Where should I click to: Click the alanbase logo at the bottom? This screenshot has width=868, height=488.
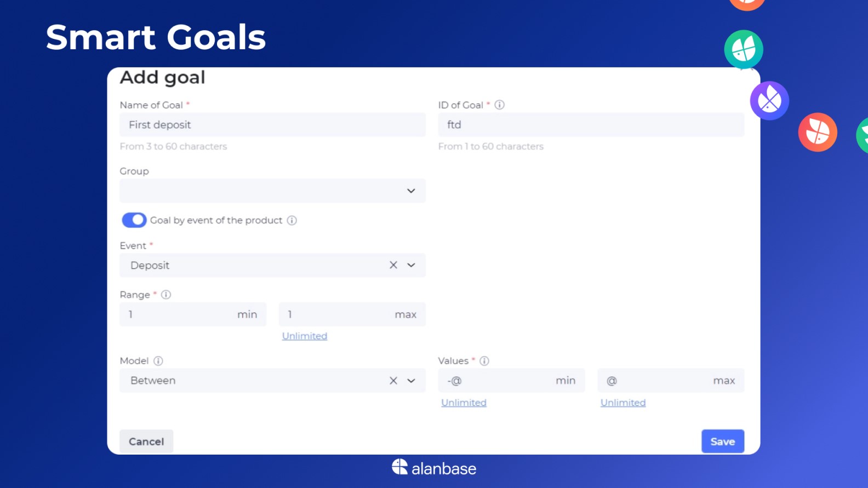coord(434,468)
